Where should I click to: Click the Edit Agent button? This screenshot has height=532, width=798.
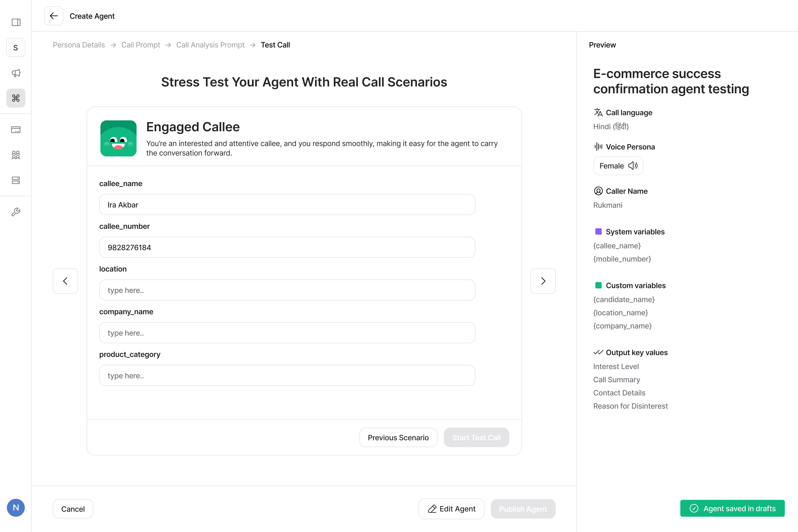[451, 509]
